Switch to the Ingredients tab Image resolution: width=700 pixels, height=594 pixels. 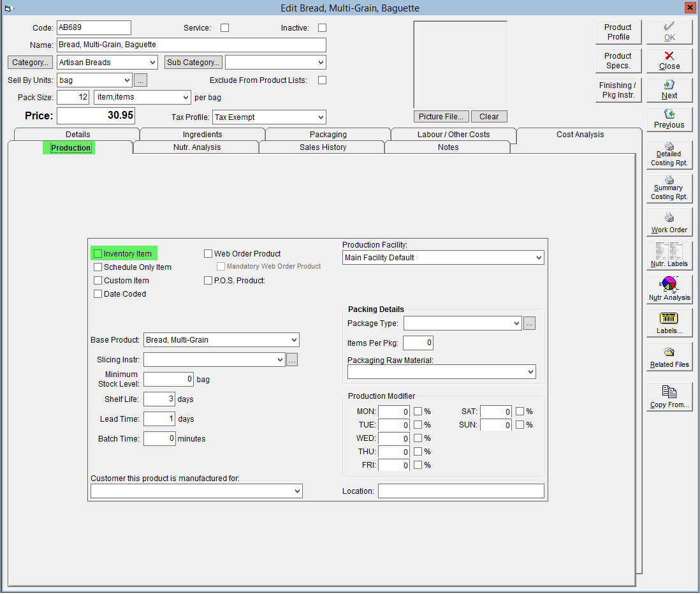point(202,135)
